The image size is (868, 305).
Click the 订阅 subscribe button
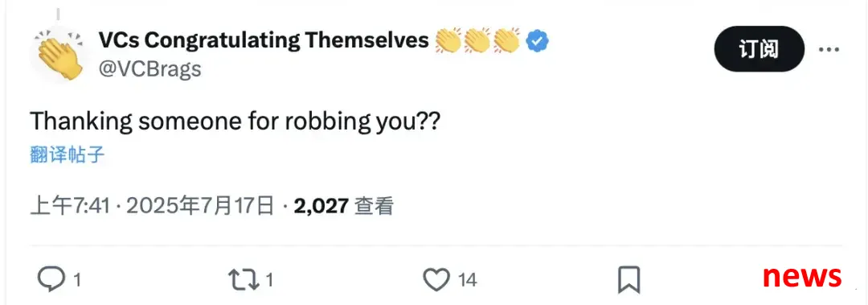(x=759, y=49)
